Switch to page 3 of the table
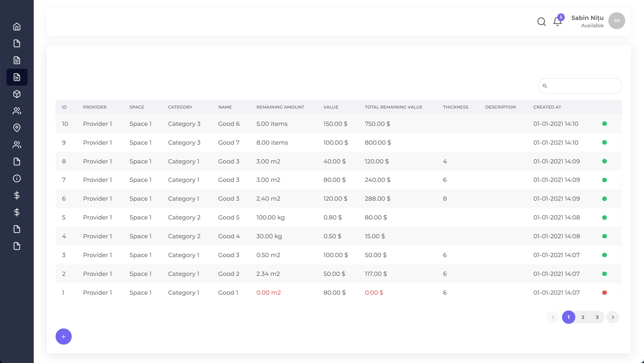Viewport: 644px width, 363px height. coord(597,317)
